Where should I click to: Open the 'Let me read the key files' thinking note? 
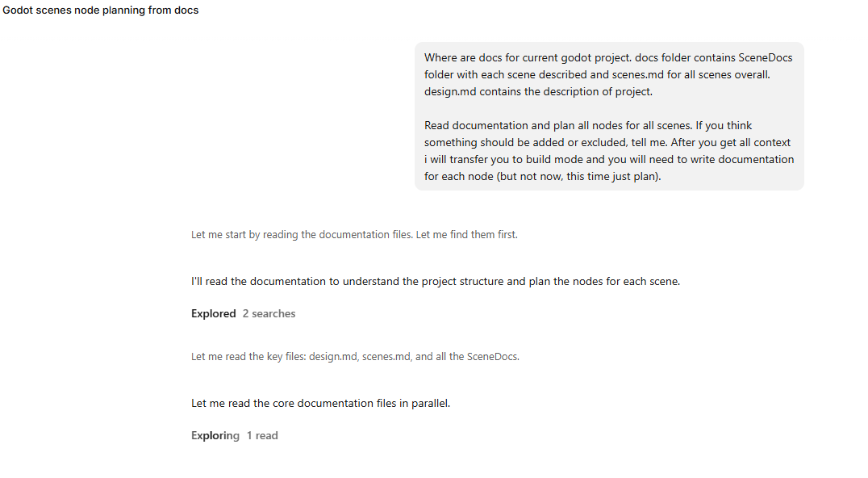(355, 356)
